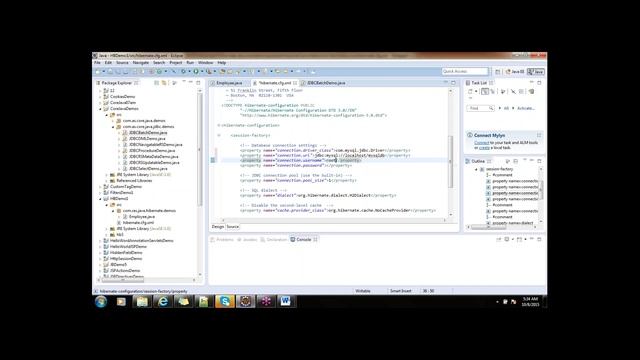Maximize the Package Explorer panel
640x360 pixels.
tap(198, 83)
